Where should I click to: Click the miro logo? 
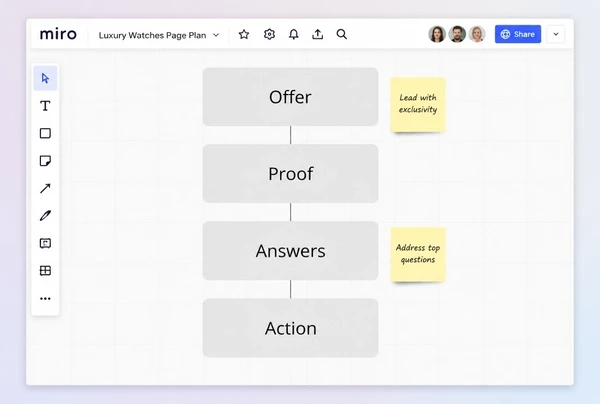[58, 34]
